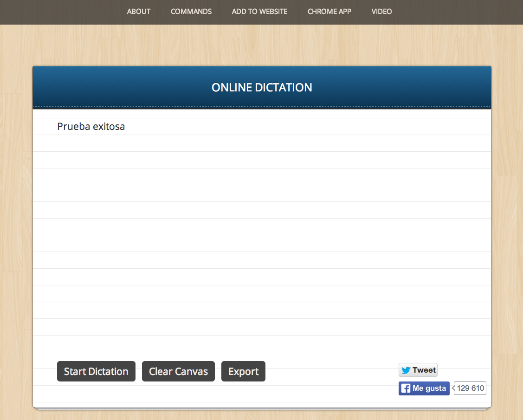The width and height of the screenshot is (523, 420).
Task: Go to ADD TO WEBSITE
Action: coord(259,11)
